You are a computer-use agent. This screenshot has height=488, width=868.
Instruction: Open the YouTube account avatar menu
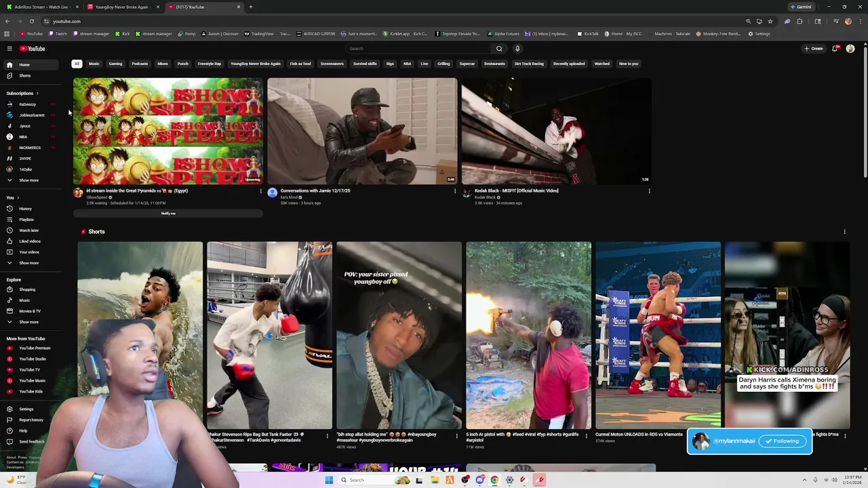(850, 49)
